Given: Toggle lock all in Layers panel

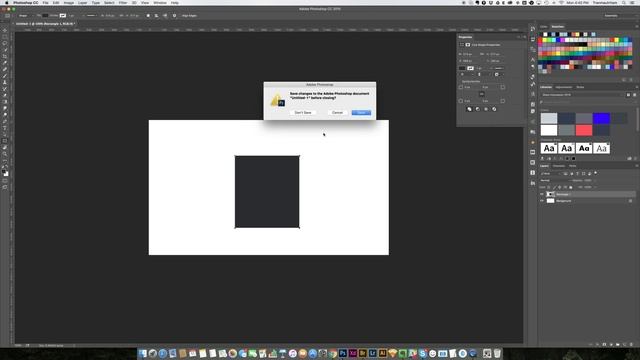Looking at the screenshot, I should (x=571, y=187).
